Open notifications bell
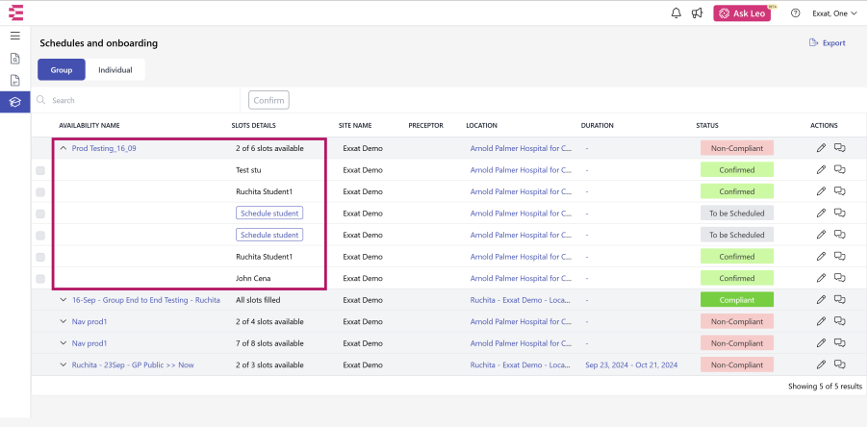The width and height of the screenshot is (868, 427). (676, 13)
